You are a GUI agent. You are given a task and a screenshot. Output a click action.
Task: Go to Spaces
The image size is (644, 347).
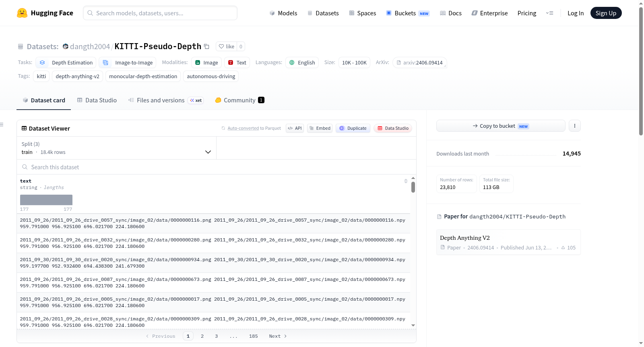362,13
